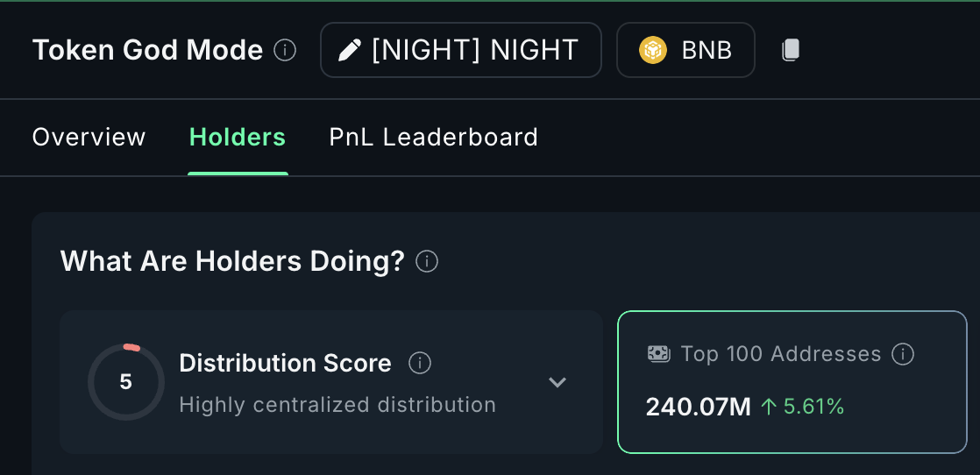This screenshot has height=475, width=980.
Task: Click the Token God Mode title
Action: click(x=147, y=50)
